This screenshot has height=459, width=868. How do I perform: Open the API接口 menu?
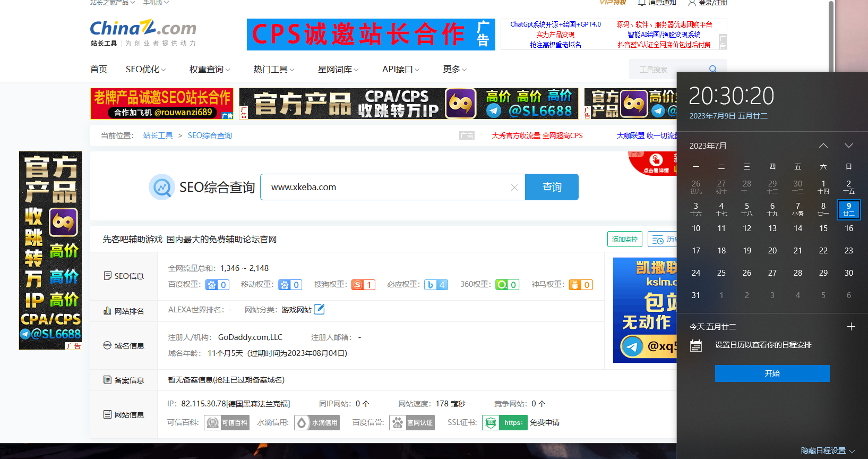tap(401, 70)
